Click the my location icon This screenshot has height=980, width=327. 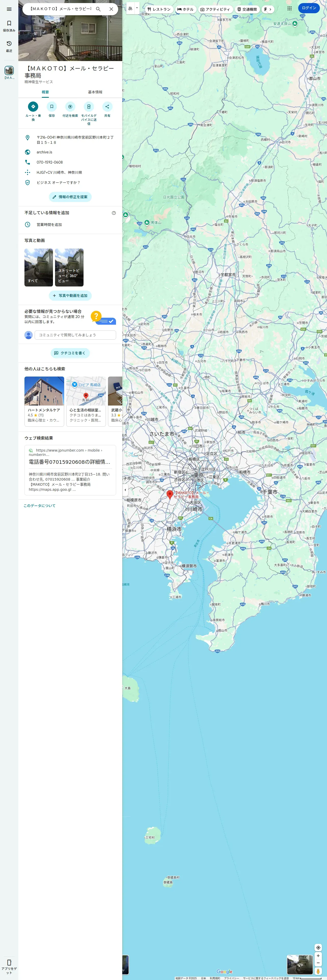click(318, 947)
